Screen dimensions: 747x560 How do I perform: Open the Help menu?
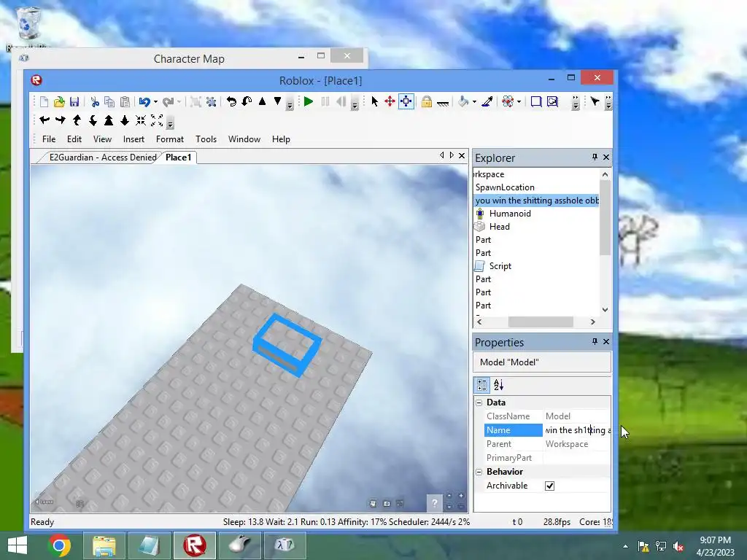[x=281, y=139]
